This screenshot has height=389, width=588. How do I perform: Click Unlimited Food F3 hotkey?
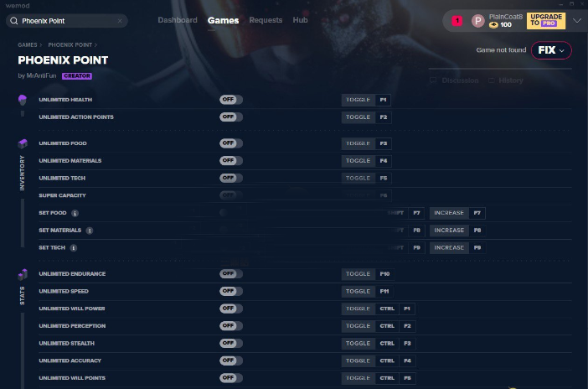(x=366, y=143)
